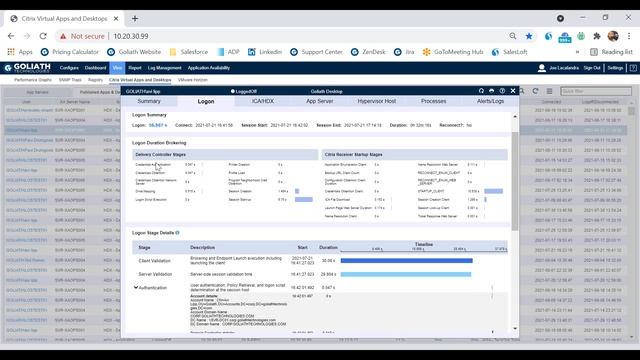Click the dialog vertical scrollbar thumb
Screen dimensions: 640x360
515,181
